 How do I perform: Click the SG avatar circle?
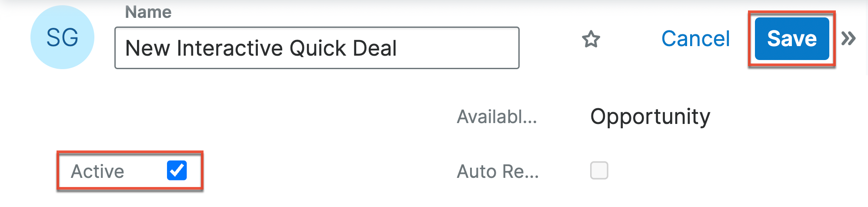62,37
